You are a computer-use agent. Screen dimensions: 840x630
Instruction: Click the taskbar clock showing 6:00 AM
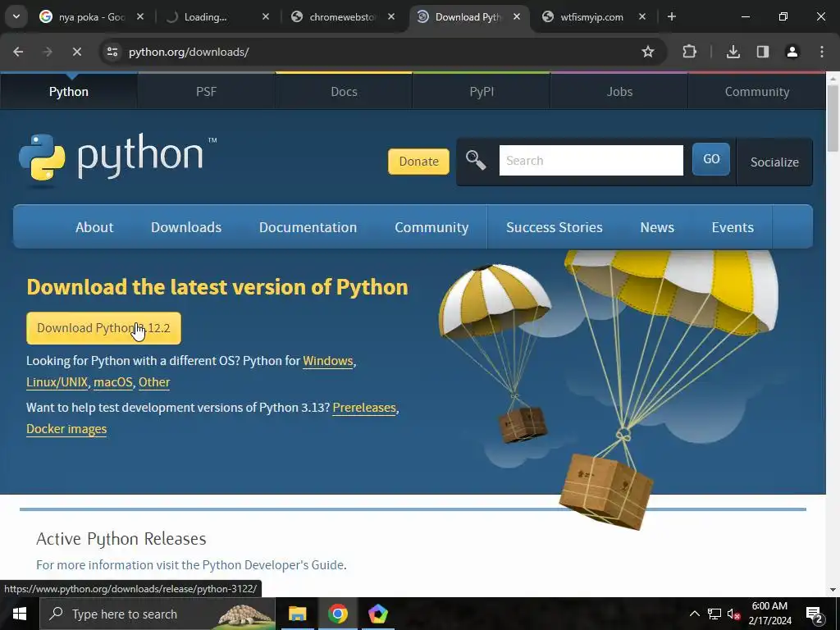point(769,614)
